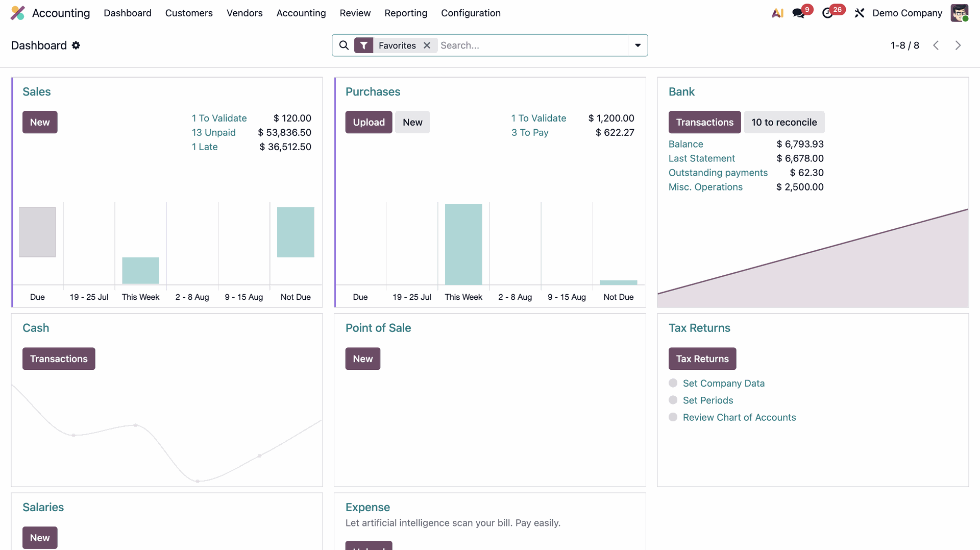Click the Point of Sale title
Viewport: 980px width, 550px height.
click(378, 328)
